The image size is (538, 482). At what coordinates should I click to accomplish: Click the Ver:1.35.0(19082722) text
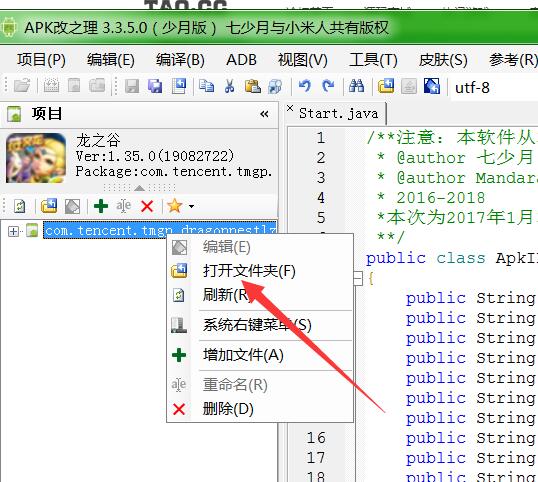[155, 156]
